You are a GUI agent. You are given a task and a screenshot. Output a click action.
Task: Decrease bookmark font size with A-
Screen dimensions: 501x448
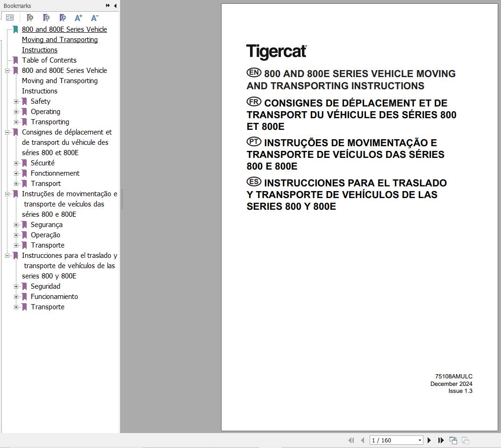[94, 18]
